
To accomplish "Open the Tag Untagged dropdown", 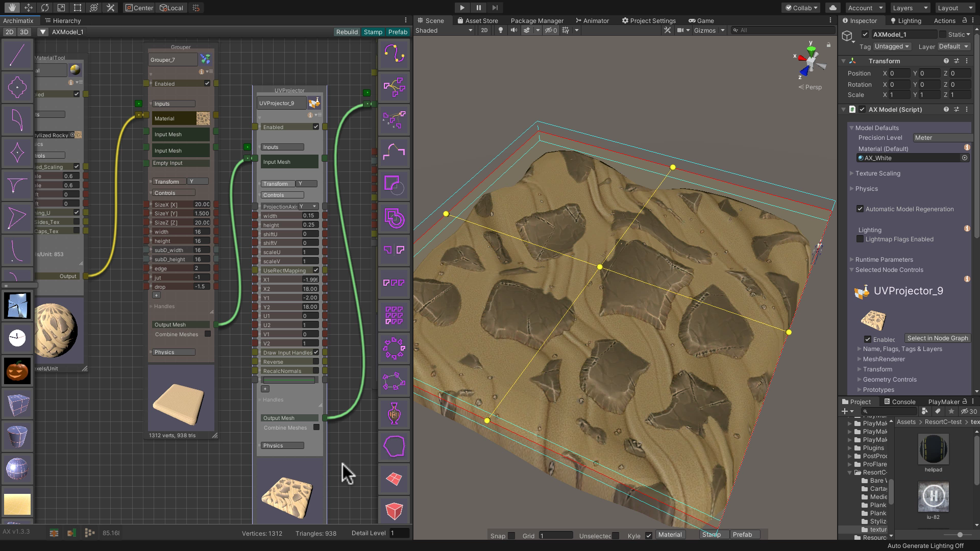I will tap(892, 46).
